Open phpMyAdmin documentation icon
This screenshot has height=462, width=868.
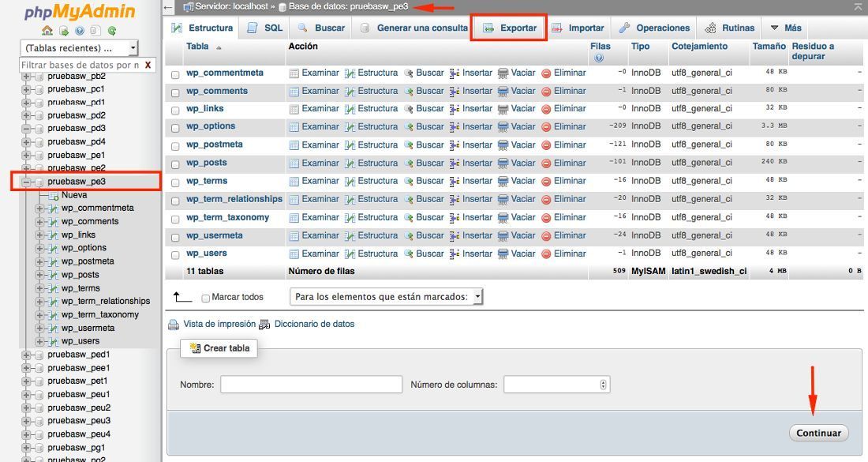pos(80,32)
